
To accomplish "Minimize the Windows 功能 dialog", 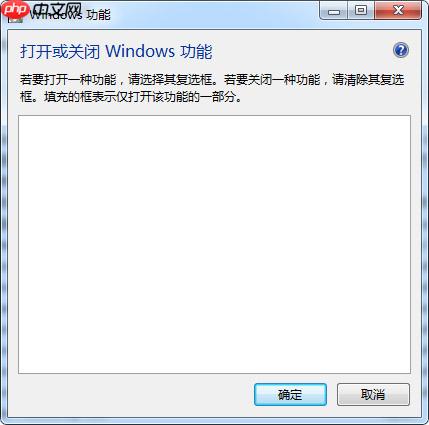I will pyautogui.click(x=334, y=11).
